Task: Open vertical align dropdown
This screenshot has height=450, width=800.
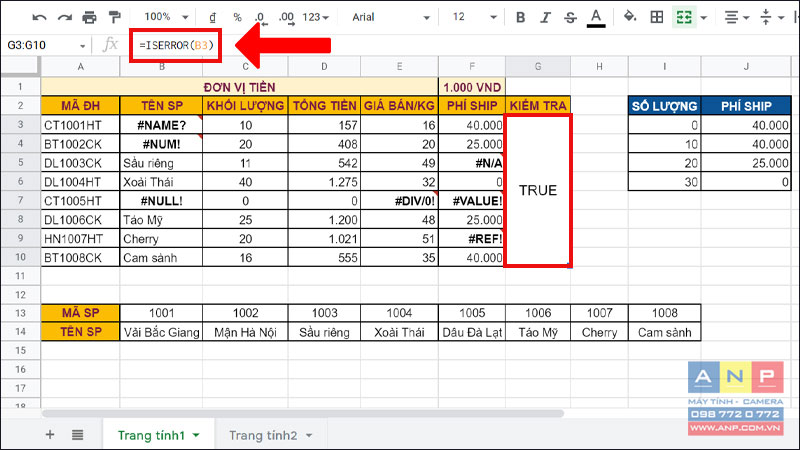Action: tap(771, 17)
